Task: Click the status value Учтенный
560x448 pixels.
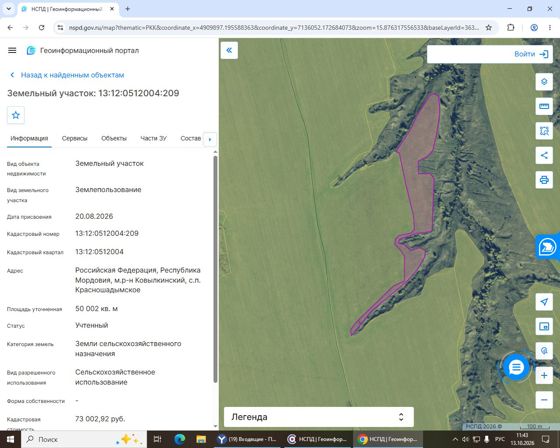Action: point(91,325)
